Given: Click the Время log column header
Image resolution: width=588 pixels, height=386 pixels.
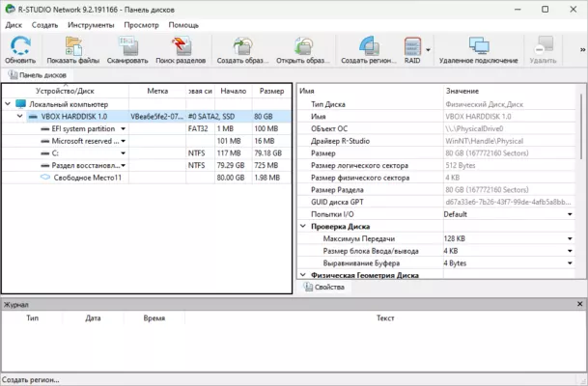Looking at the screenshot, I should [154, 317].
